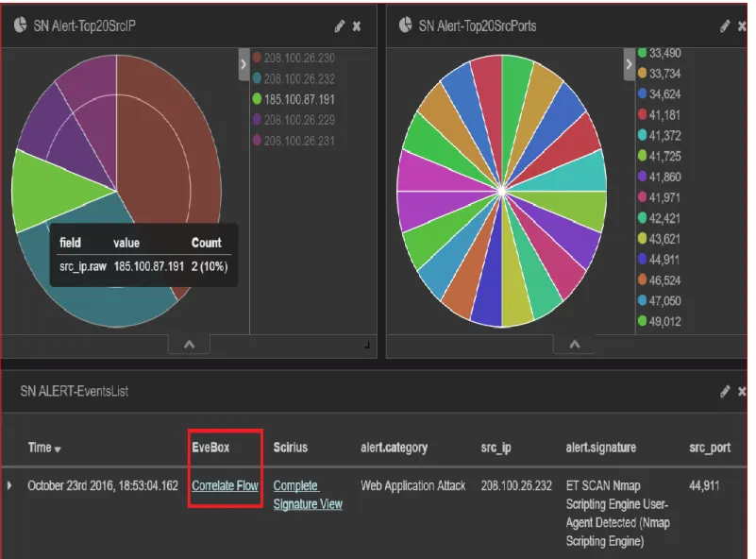Select port legend entry 49,012
This screenshot has width=756, height=559.
click(x=659, y=321)
